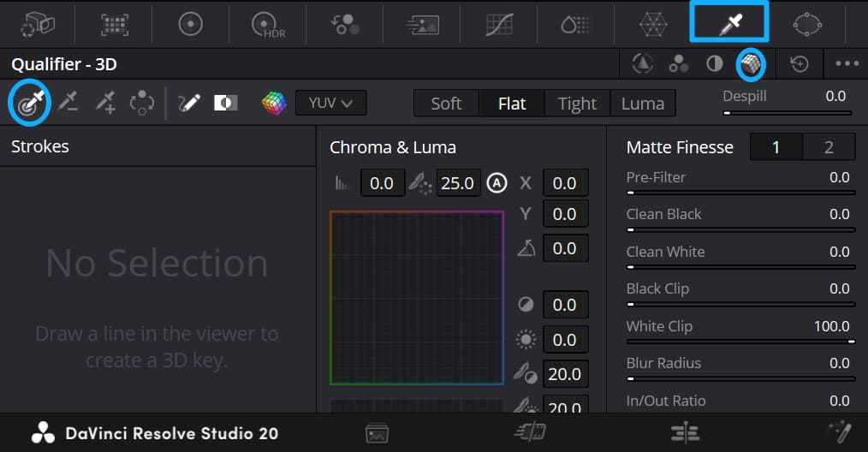This screenshot has height=452, width=868.
Task: Adjust the Clean White slider
Action: point(740,267)
